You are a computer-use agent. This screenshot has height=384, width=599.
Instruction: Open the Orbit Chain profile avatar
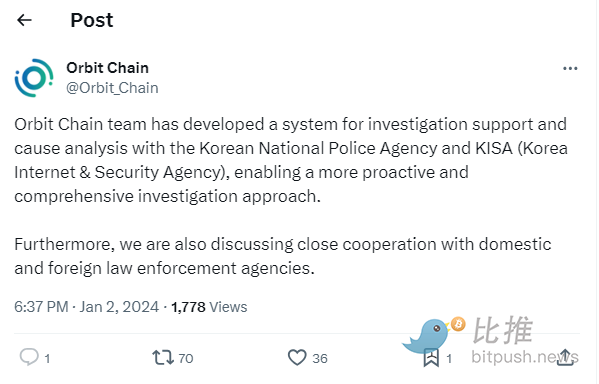point(34,78)
